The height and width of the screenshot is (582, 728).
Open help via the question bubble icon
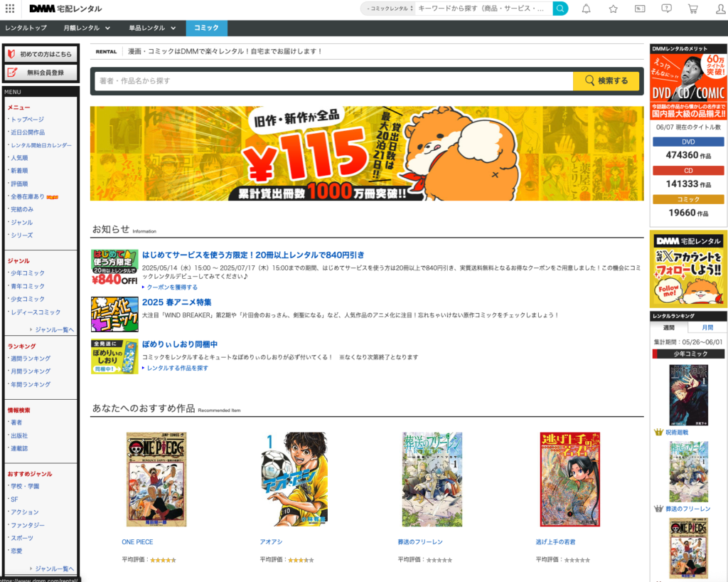pyautogui.click(x=666, y=9)
